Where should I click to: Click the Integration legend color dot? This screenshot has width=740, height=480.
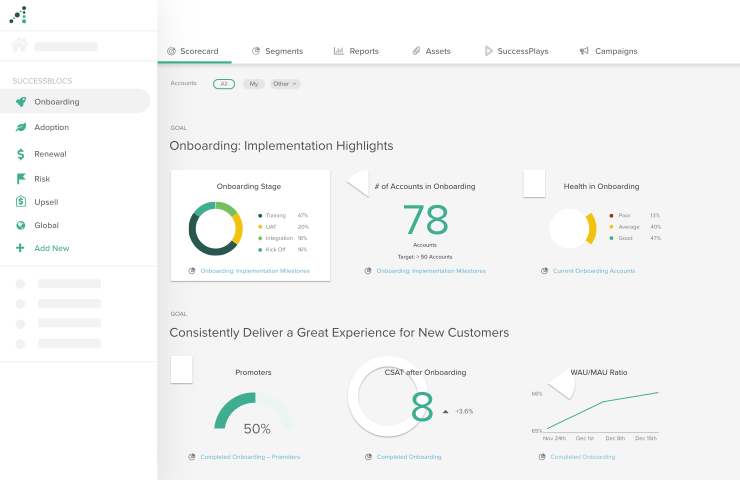[x=260, y=238]
